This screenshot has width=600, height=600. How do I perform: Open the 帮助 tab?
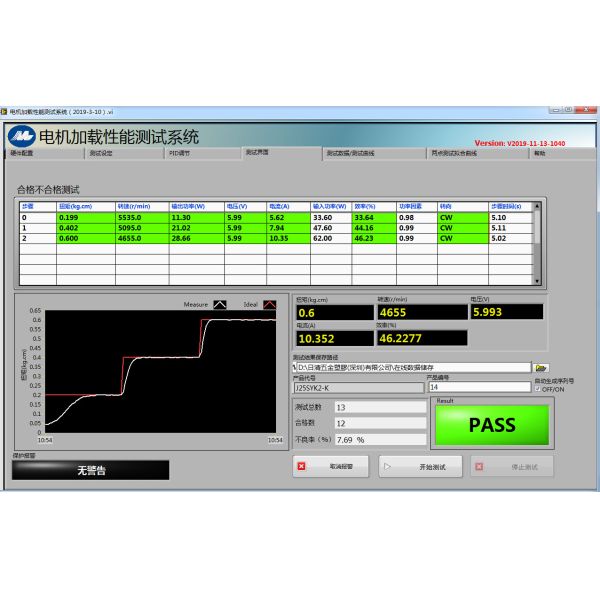pyautogui.click(x=539, y=154)
